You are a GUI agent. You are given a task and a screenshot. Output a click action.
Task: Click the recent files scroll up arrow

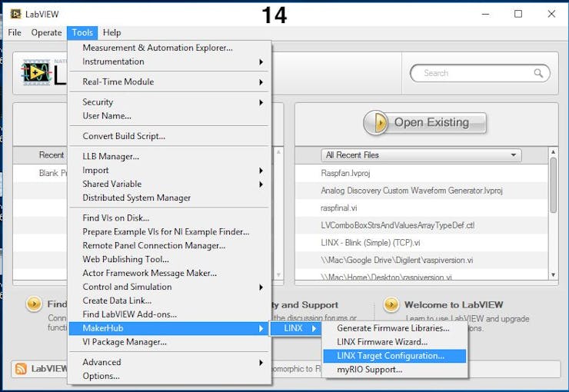coord(553,152)
